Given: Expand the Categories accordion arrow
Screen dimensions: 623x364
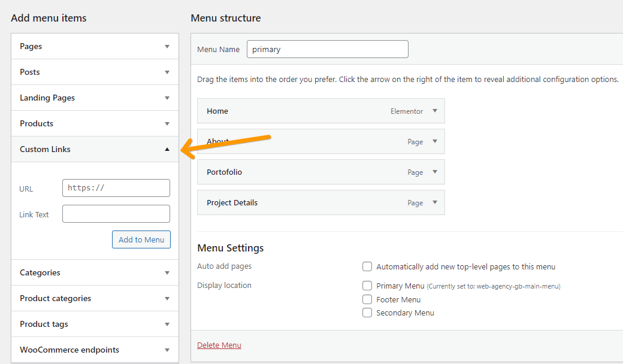Looking at the screenshot, I should pos(167,273).
